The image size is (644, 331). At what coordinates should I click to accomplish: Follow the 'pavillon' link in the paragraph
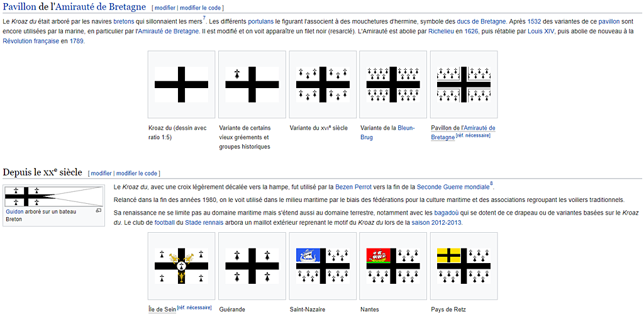(609, 21)
